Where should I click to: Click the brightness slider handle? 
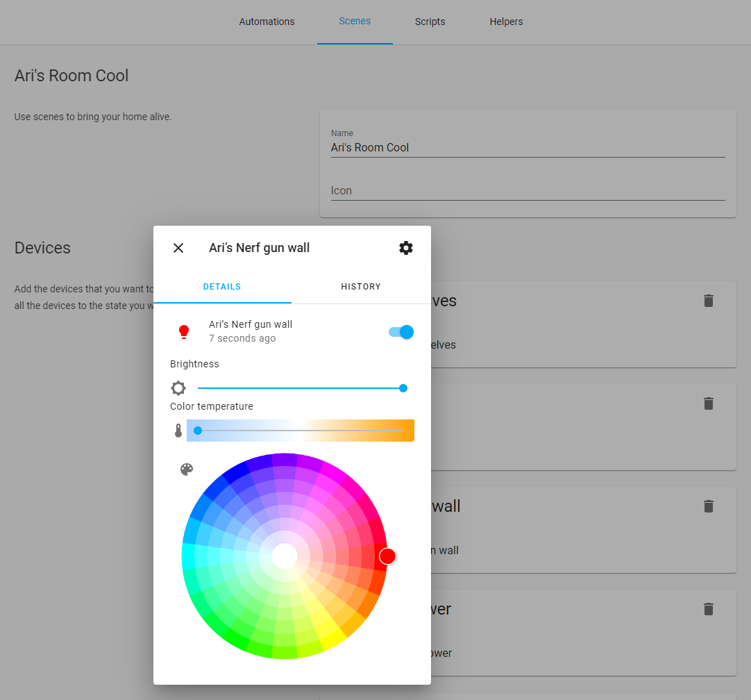click(403, 388)
